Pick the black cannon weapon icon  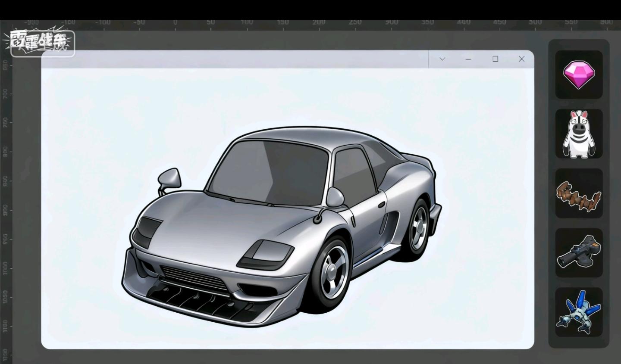(x=578, y=252)
